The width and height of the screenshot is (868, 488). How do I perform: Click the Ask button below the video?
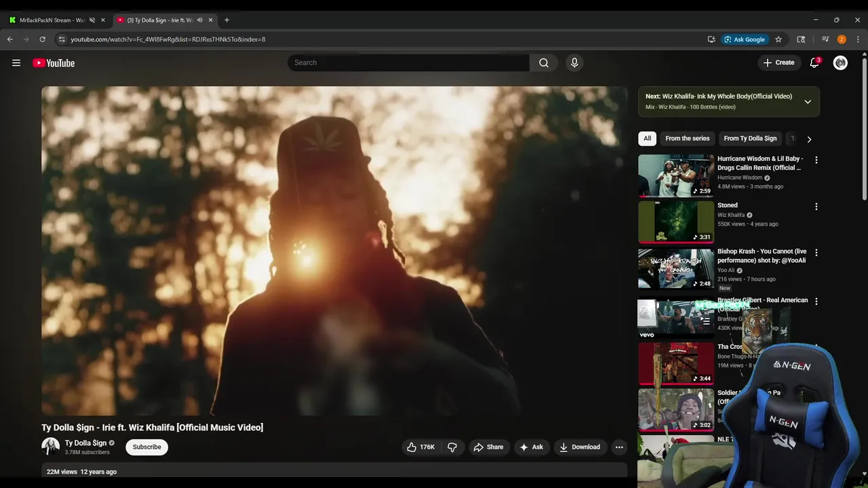coord(531,447)
